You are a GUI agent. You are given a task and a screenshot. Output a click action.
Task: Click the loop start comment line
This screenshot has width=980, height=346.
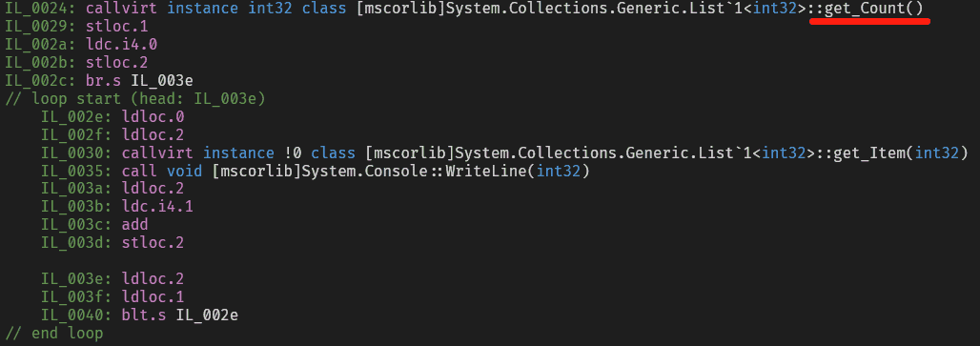[135, 99]
